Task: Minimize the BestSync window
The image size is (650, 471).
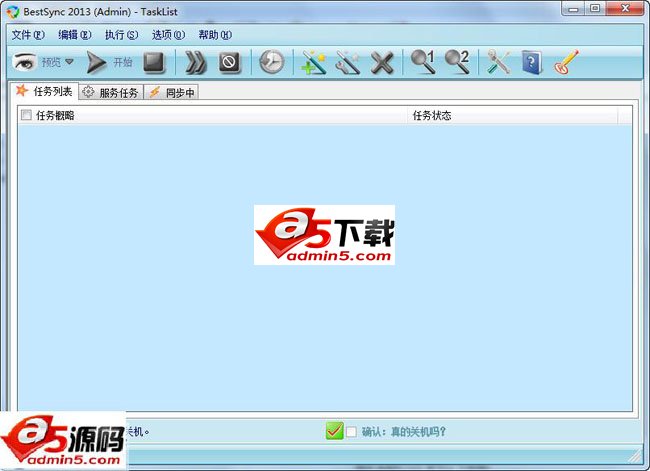Action: pyautogui.click(x=574, y=8)
